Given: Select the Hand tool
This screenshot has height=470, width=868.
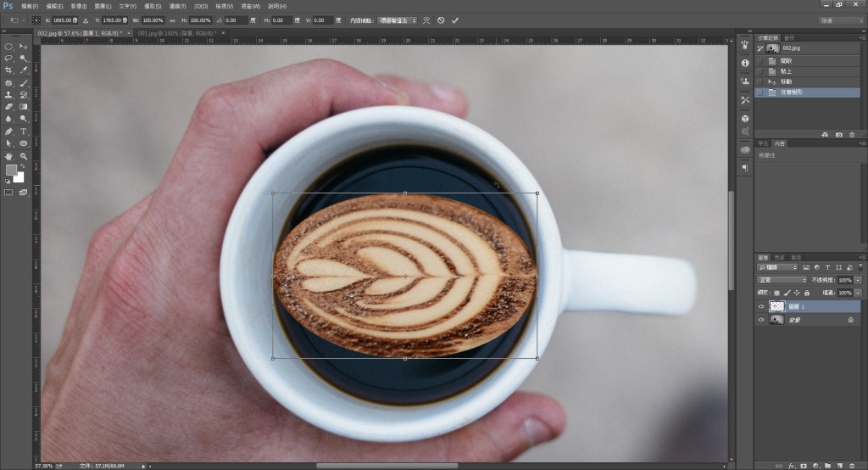Looking at the screenshot, I should pyautogui.click(x=8, y=157).
